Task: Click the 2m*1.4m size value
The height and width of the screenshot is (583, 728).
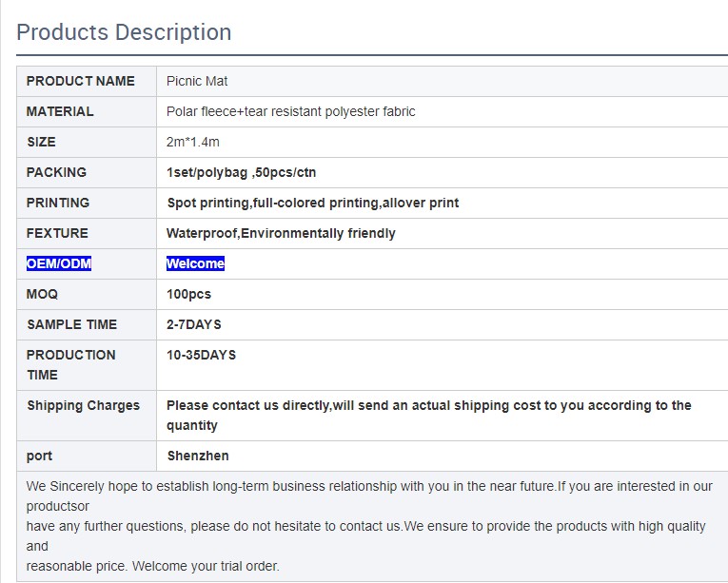Action: (x=192, y=142)
